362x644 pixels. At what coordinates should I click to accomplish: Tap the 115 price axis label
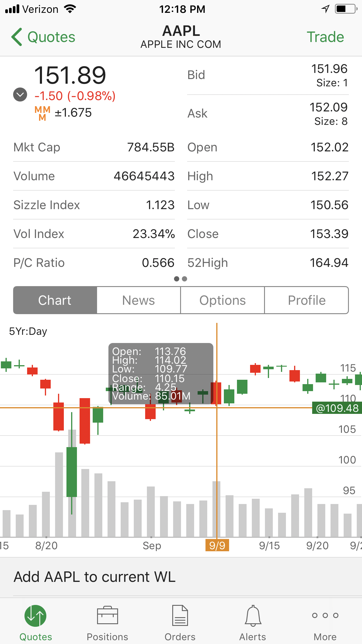coord(348,368)
